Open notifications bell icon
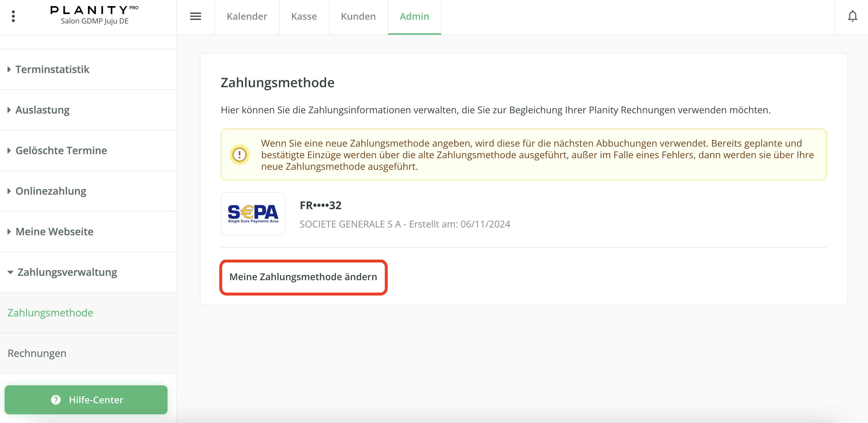Screen dimensions: 868x423 [x=852, y=16]
